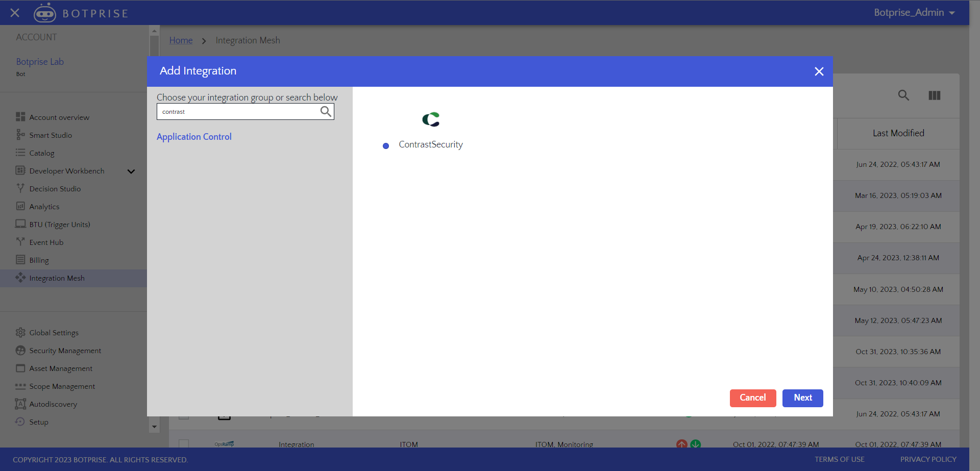Click the ContrastSecurity logo

tap(431, 119)
